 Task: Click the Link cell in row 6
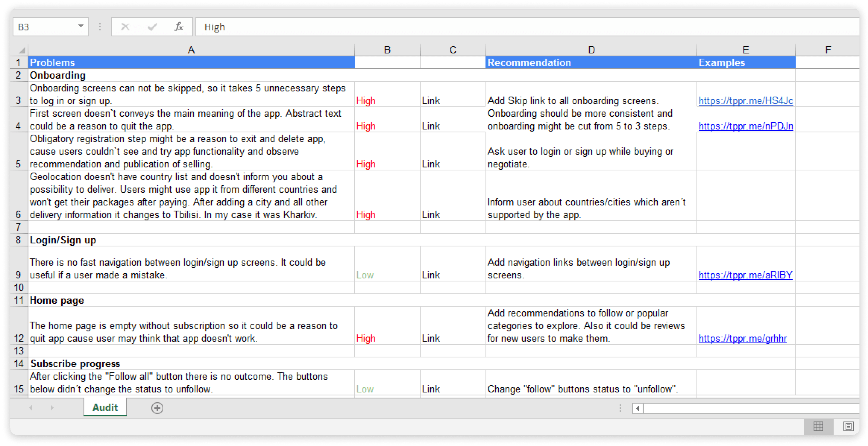452,196
